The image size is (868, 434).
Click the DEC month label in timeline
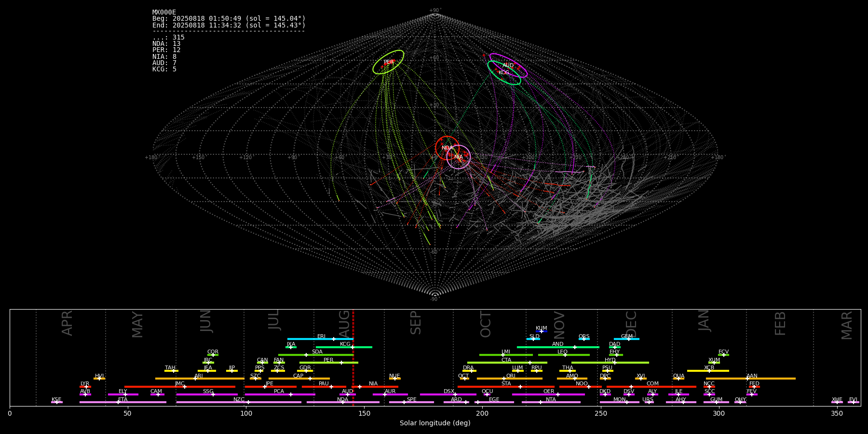point(631,324)
